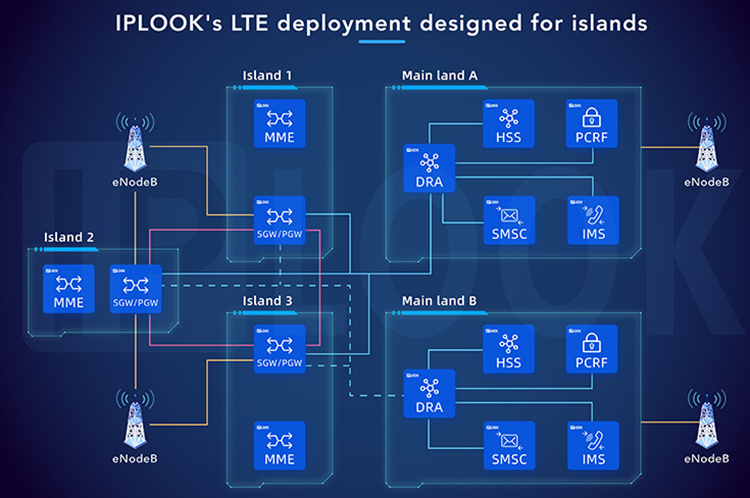Image resolution: width=750 pixels, height=498 pixels.
Task: Click the Main land A HSS icon
Action: point(508,123)
